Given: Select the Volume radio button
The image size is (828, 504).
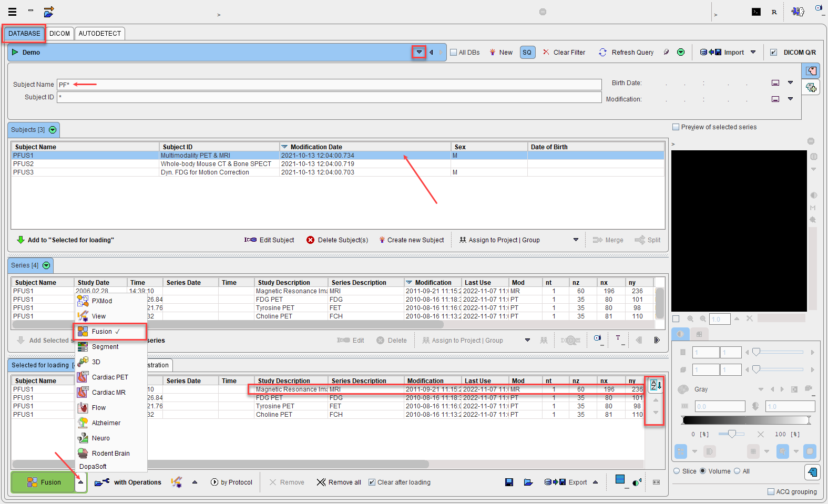Looking at the screenshot, I should [x=703, y=471].
